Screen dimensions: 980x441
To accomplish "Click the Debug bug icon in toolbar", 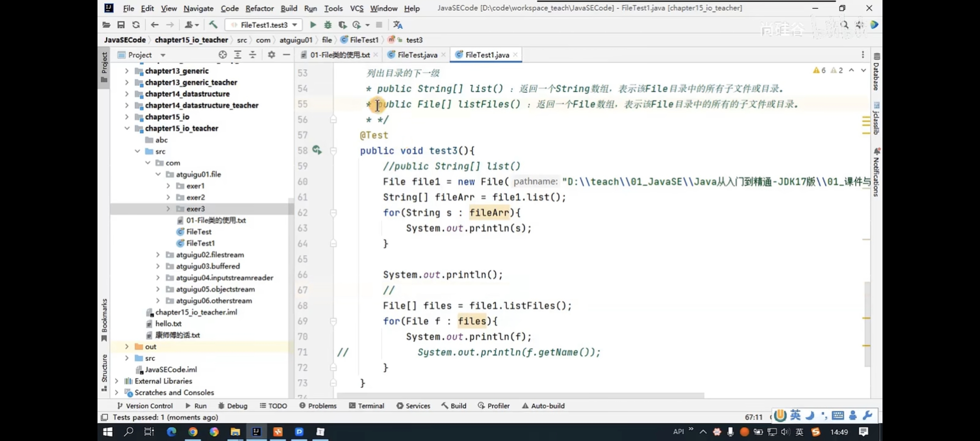I will point(327,25).
